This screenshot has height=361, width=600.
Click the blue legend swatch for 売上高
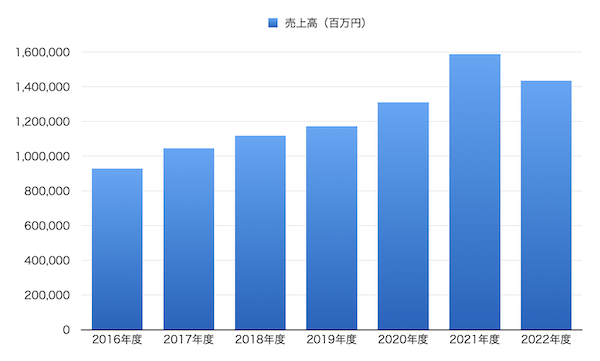point(273,23)
